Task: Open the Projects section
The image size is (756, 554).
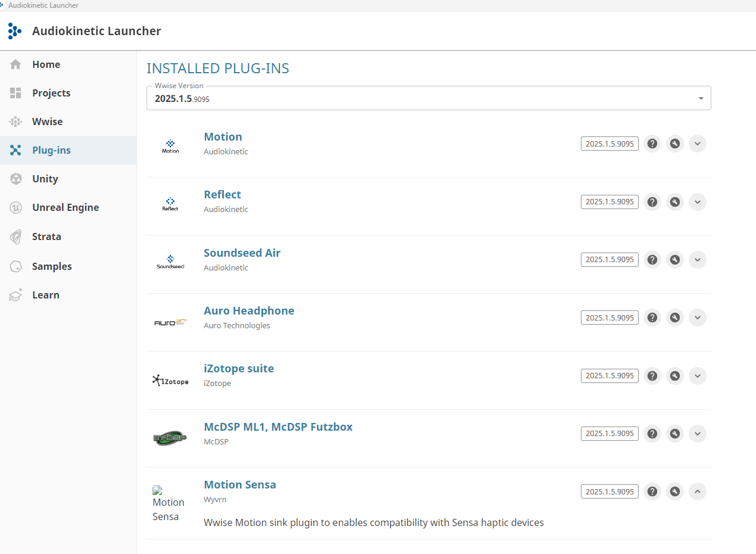Action: click(68, 93)
